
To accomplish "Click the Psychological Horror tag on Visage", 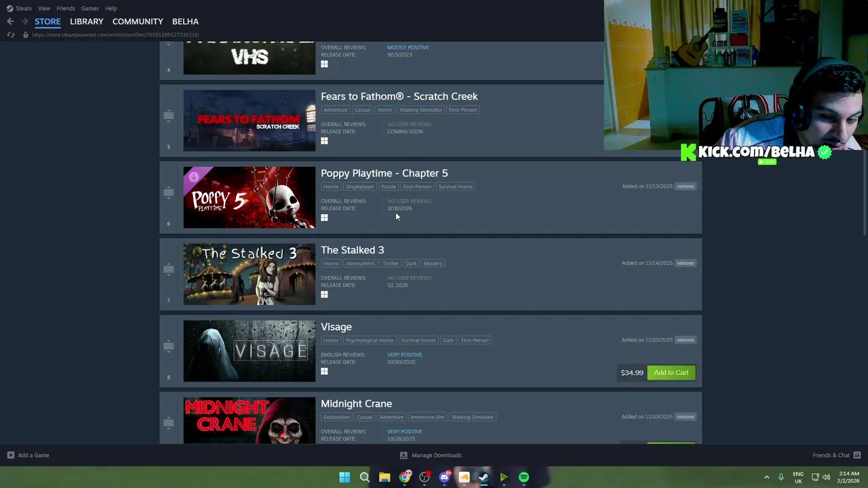I will click(x=369, y=340).
